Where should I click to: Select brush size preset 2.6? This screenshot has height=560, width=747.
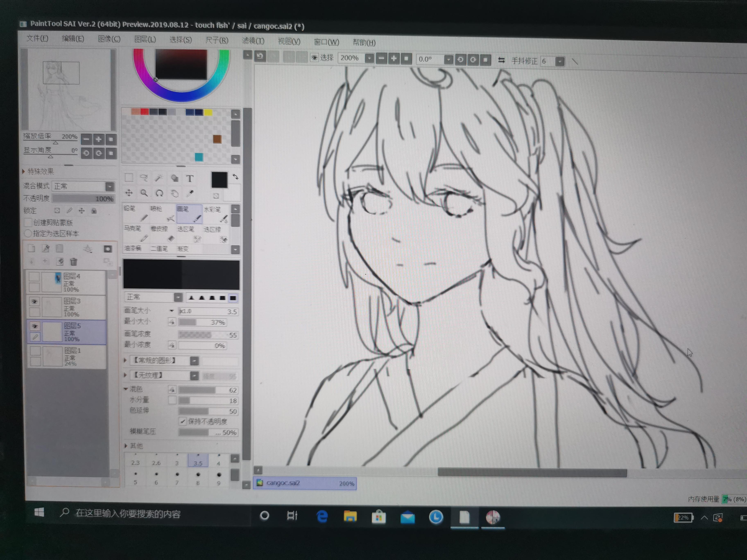pos(156,460)
